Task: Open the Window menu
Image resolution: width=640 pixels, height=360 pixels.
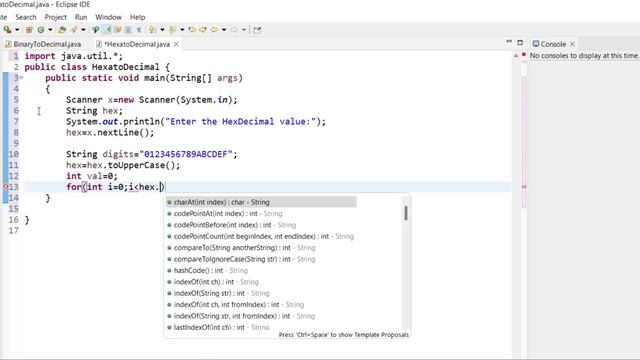Action: (x=108, y=17)
